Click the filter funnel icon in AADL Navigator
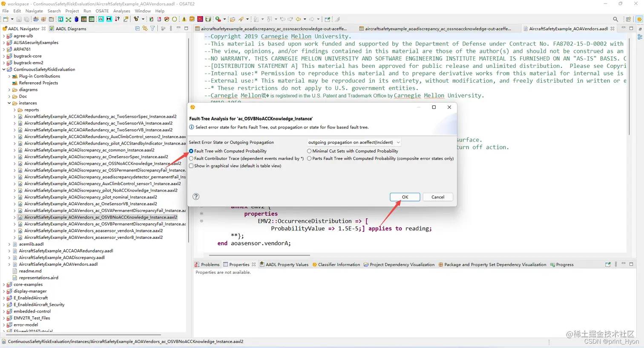This screenshot has height=348, width=644. (x=152, y=29)
